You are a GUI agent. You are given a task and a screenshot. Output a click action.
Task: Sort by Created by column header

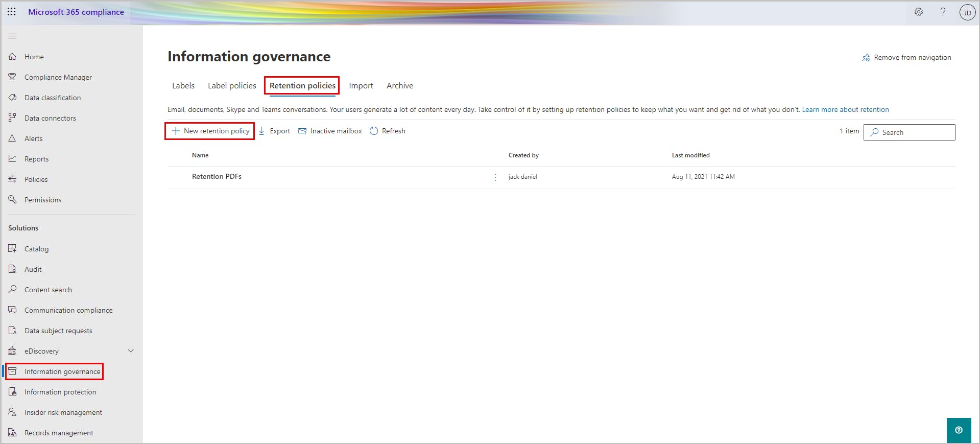(x=523, y=155)
